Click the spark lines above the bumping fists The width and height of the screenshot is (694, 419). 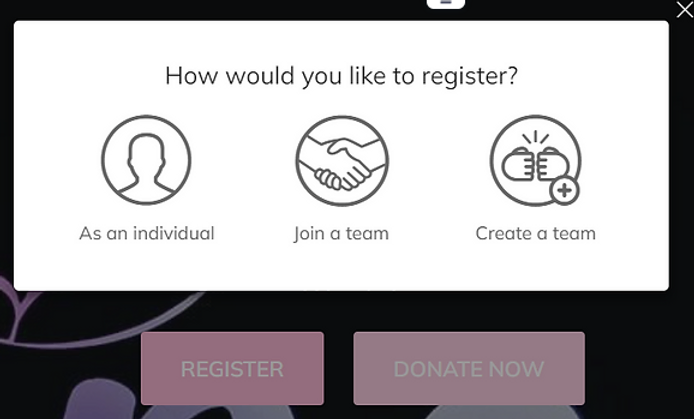(x=536, y=138)
